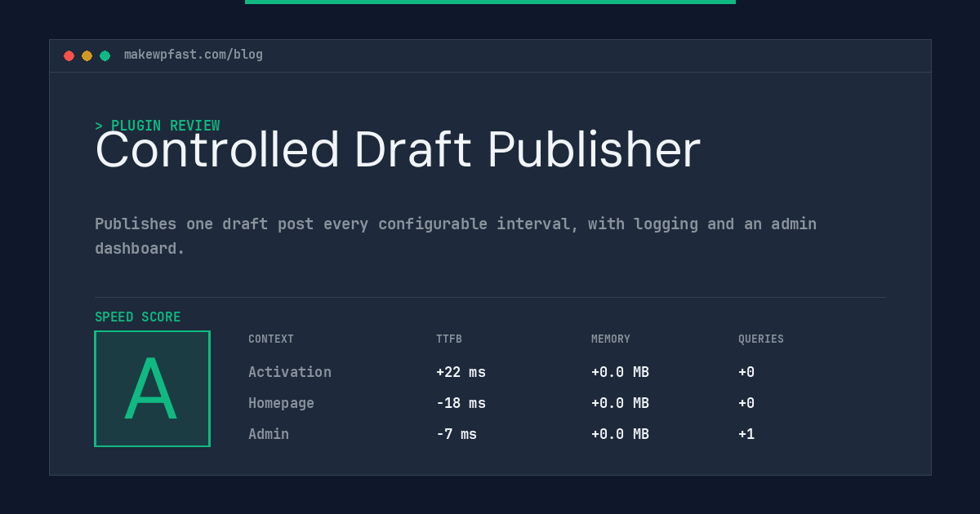This screenshot has height=514, width=980.
Task: Click the QUERIES column header
Action: point(761,339)
